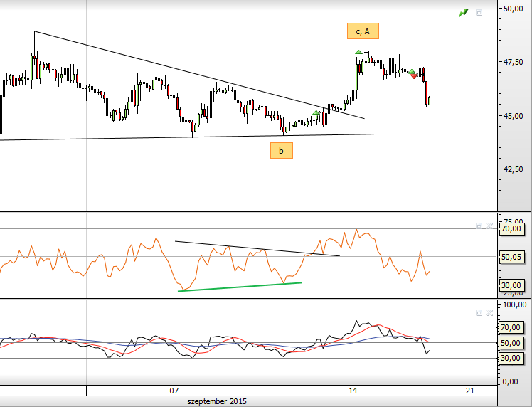Select the 50,00 stochastic level tag
Image resolution: width=532 pixels, height=407 pixels.
click(510, 343)
